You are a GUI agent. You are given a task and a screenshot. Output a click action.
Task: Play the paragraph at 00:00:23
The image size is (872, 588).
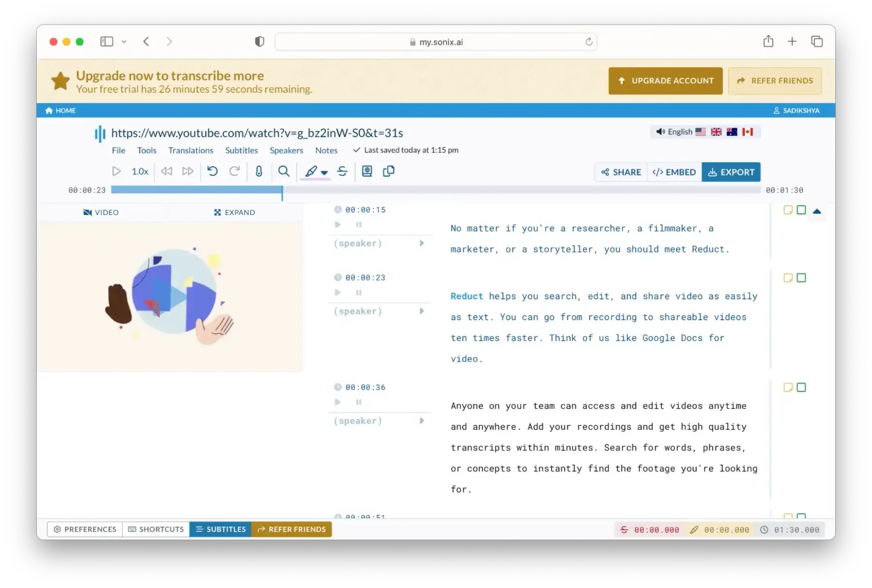(x=338, y=292)
